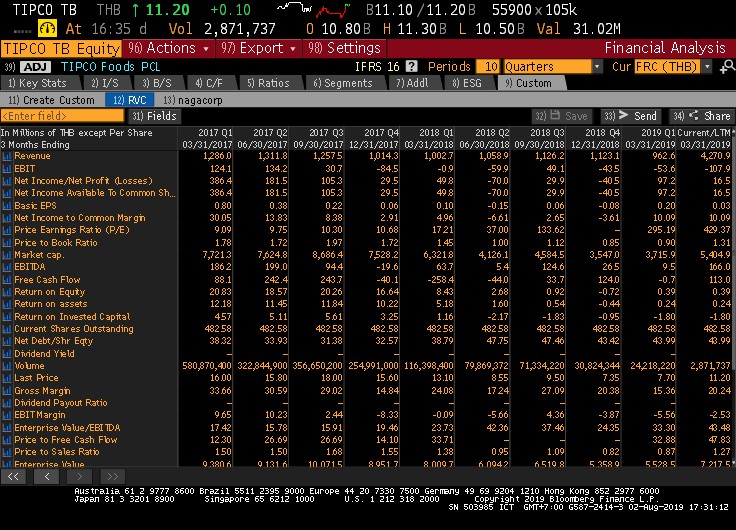This screenshot has height=530, width=736.
Task: Click the TIPCO Foods PCL company name
Action: 110,67
